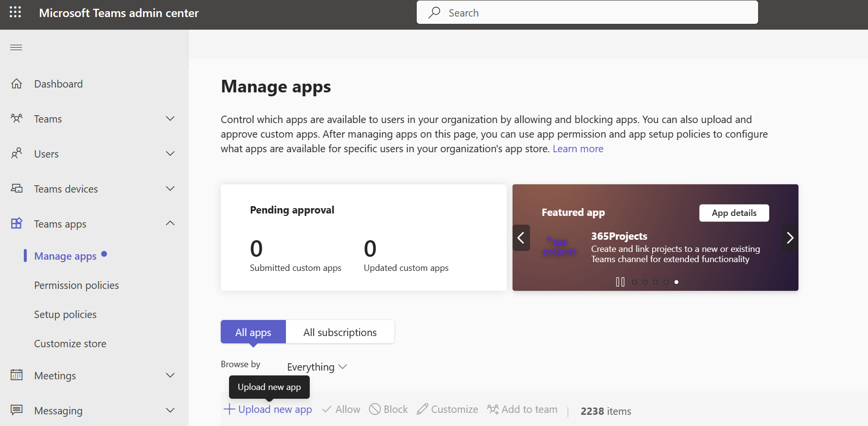Viewport: 868px width, 426px height.
Task: Open Permission policies page
Action: pos(76,285)
